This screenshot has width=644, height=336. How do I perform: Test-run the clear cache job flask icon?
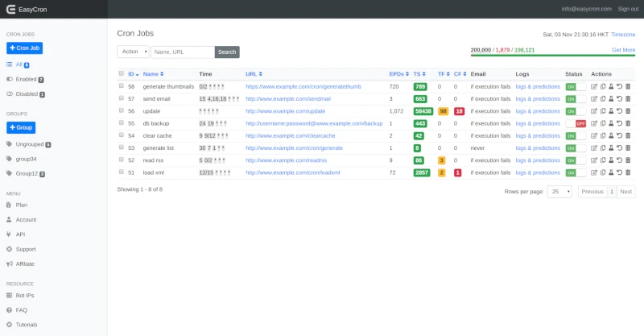point(611,135)
